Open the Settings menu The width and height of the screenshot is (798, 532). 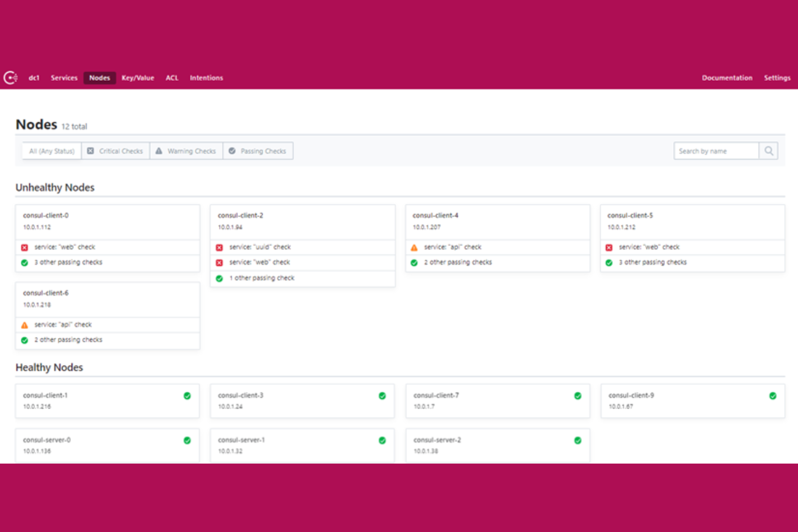click(x=777, y=78)
